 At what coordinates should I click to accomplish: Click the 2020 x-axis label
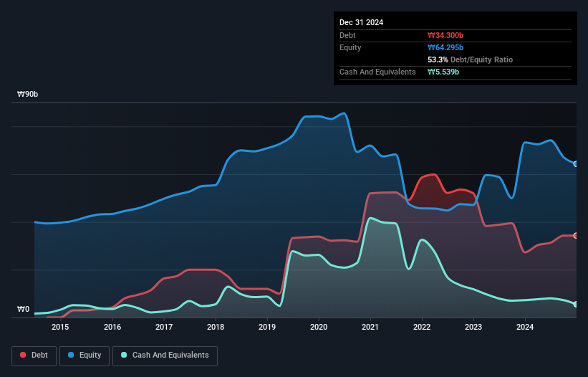319,327
